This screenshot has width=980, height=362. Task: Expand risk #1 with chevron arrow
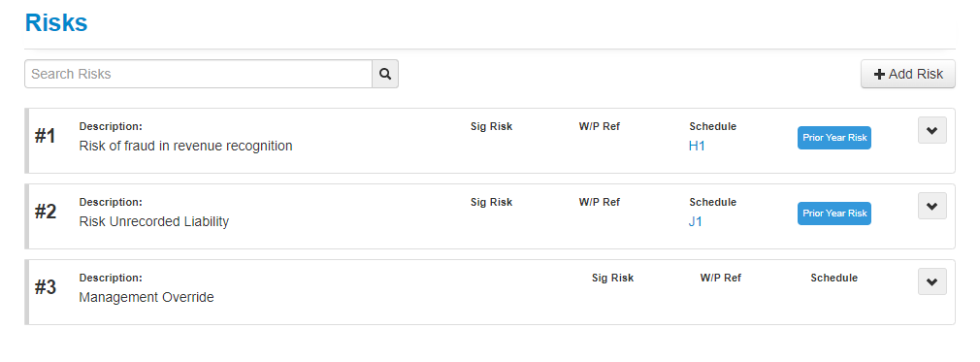[931, 130]
